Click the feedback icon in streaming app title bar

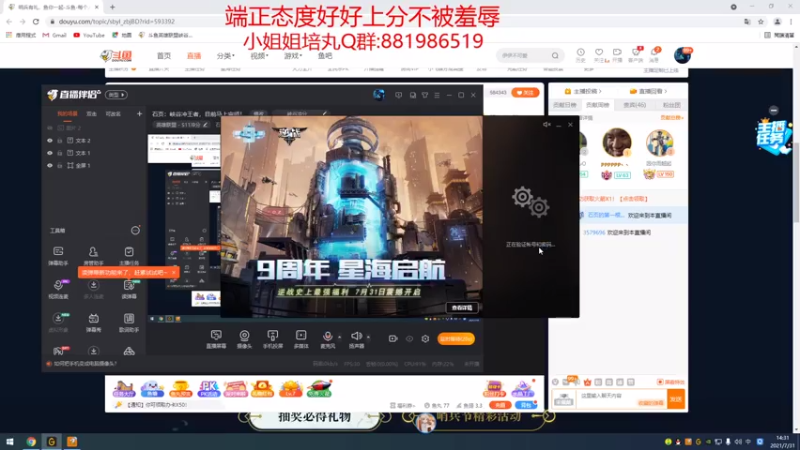pos(398,95)
